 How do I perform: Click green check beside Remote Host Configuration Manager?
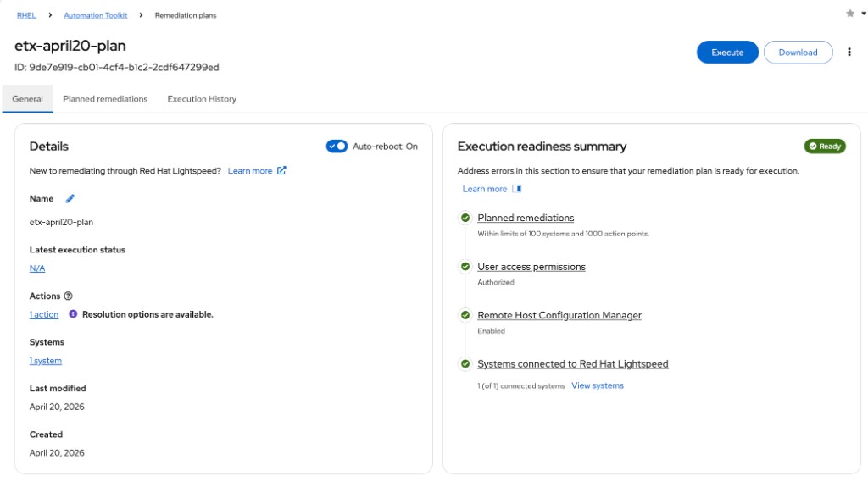465,315
